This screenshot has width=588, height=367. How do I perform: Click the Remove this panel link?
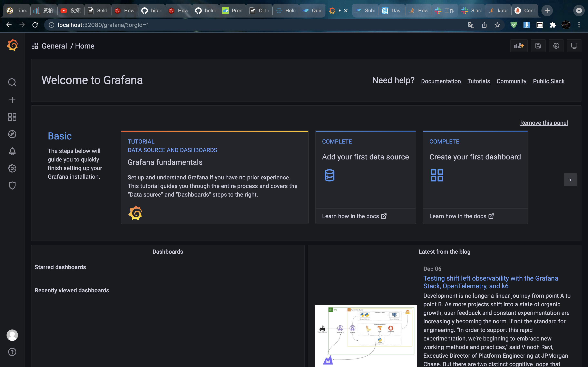[544, 123]
